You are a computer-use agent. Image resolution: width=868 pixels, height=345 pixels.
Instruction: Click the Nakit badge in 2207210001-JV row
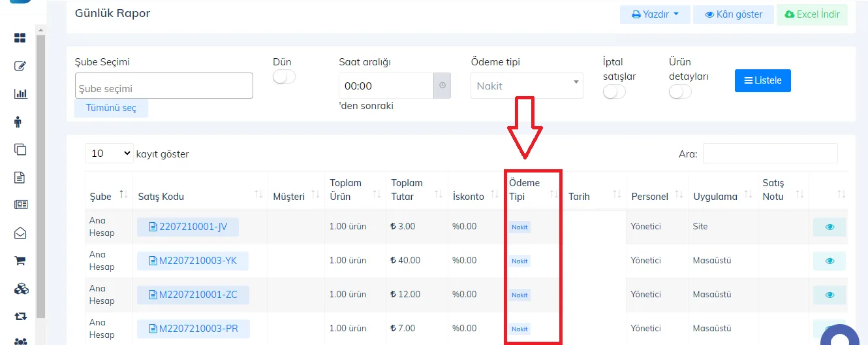(x=520, y=227)
